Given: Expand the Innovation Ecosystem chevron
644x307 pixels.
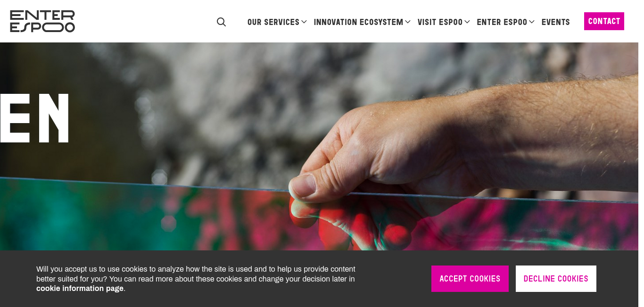Looking at the screenshot, I should click(x=408, y=22).
